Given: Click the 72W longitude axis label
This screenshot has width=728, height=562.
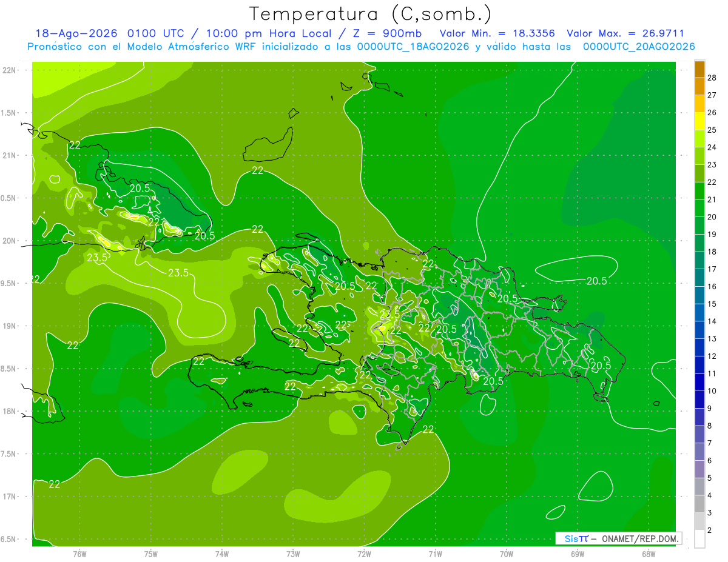Looking at the screenshot, I should pyautogui.click(x=364, y=554).
